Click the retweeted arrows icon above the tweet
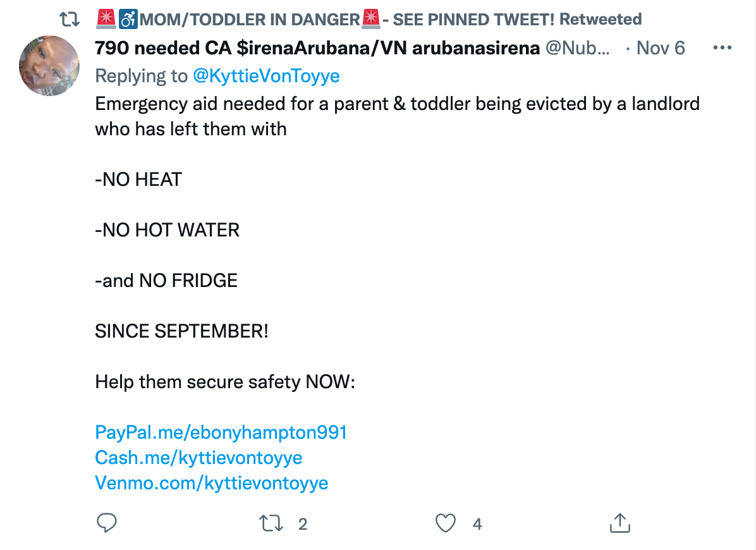 pyautogui.click(x=70, y=19)
